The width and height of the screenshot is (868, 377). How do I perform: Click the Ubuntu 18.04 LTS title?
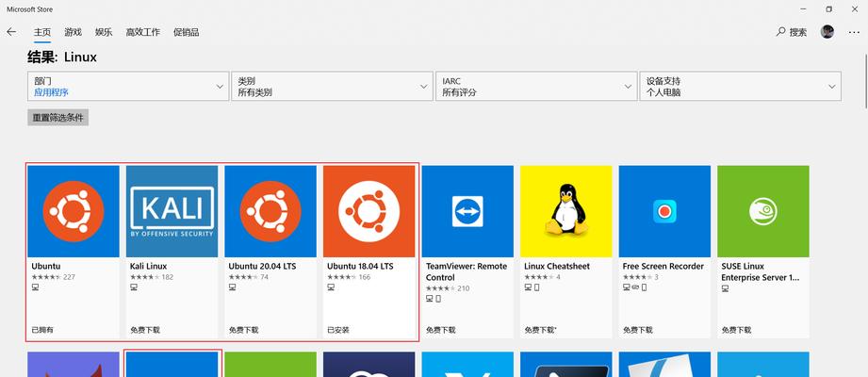click(360, 267)
